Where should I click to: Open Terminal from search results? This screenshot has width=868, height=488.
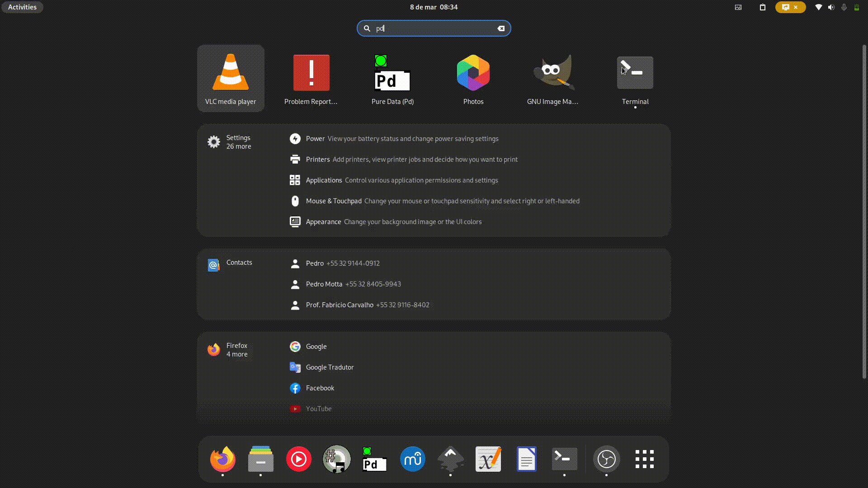point(635,78)
